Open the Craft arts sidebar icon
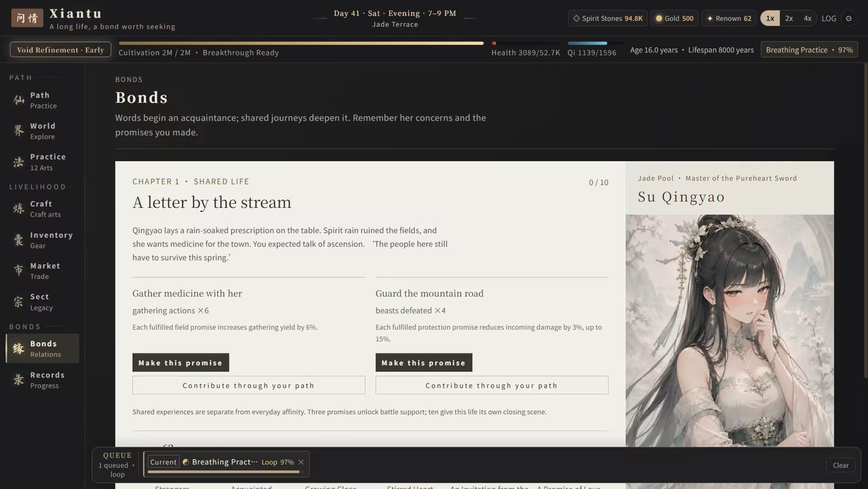868x489 pixels. tap(19, 209)
